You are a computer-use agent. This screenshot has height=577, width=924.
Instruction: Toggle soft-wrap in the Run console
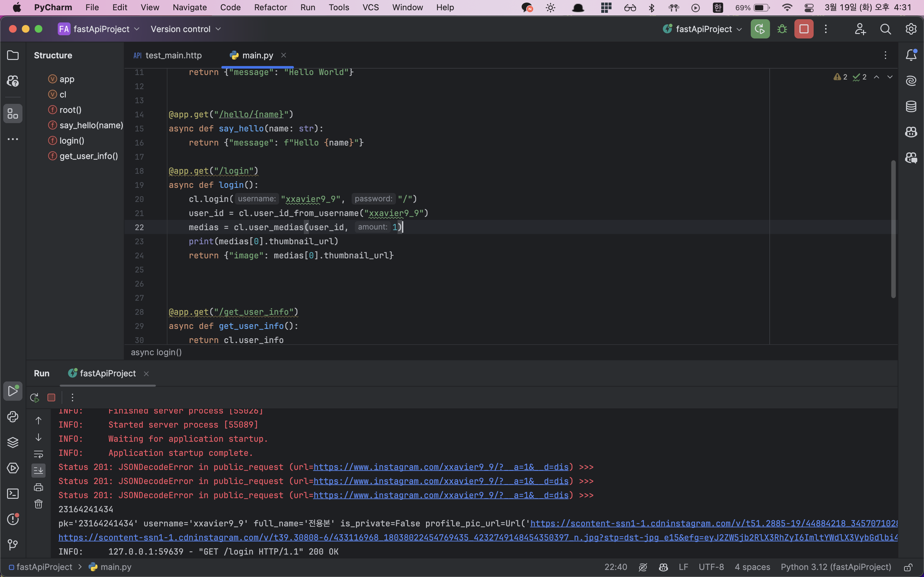point(38,454)
